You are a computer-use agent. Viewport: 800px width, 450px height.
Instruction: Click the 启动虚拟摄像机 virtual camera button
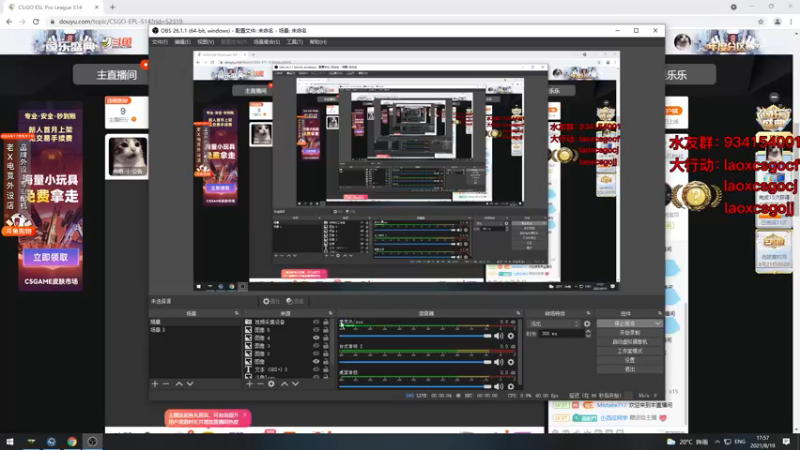click(x=630, y=342)
